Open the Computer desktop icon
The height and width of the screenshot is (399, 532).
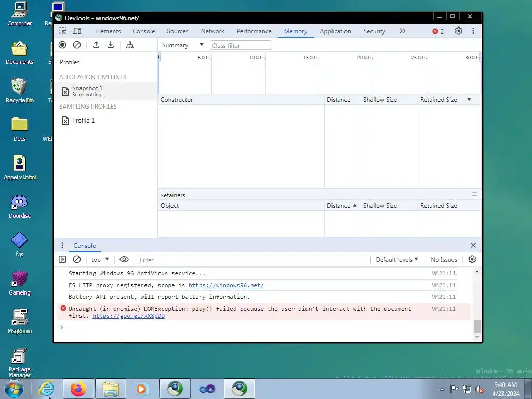[x=19, y=14]
